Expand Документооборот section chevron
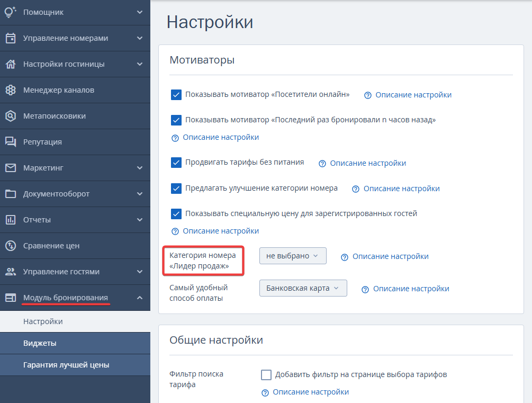Screen dimensions: 532x403 (x=139, y=193)
